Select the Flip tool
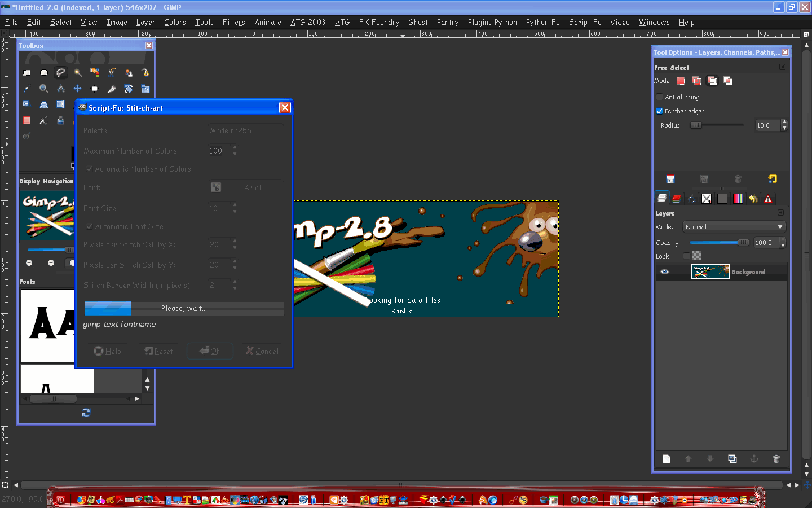 click(x=61, y=104)
